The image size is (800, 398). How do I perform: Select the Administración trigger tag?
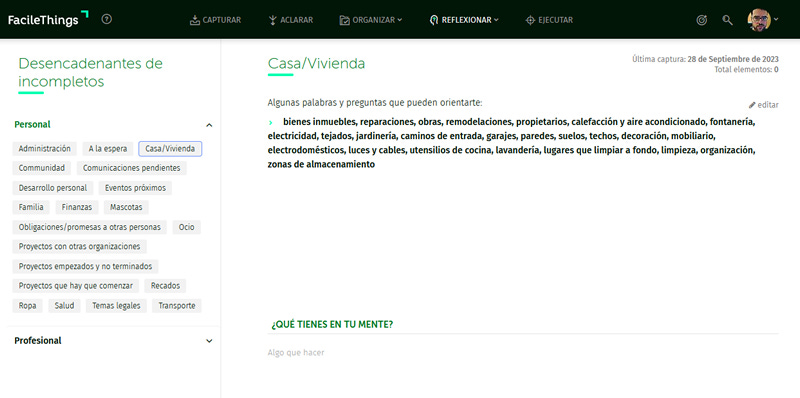[x=44, y=148]
